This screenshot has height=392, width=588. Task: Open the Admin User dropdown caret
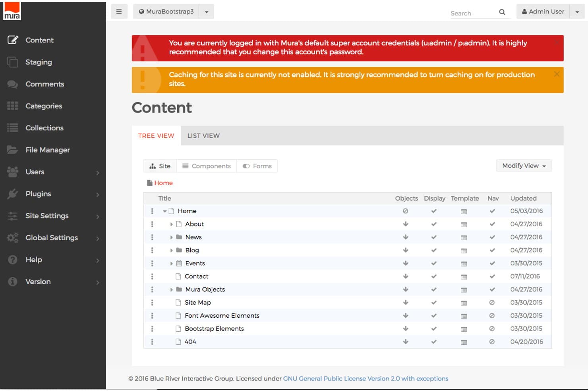point(577,12)
